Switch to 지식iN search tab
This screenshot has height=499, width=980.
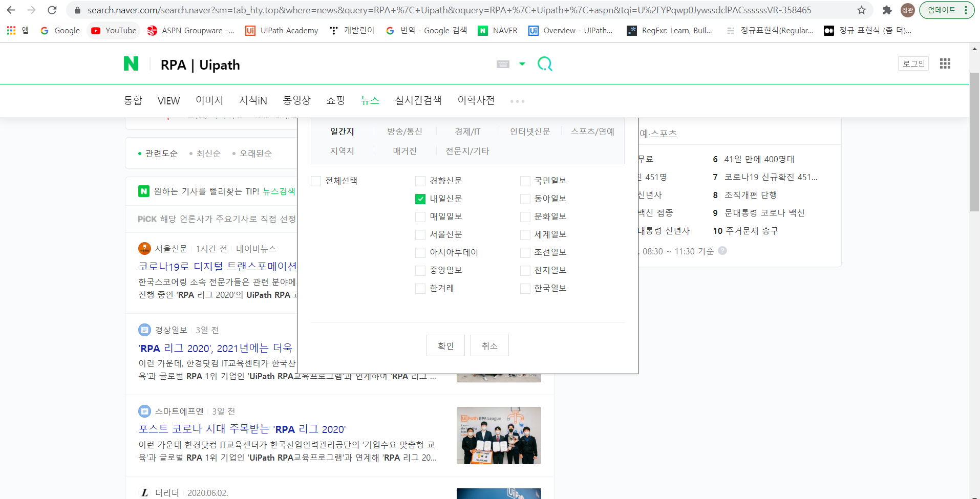pyautogui.click(x=253, y=100)
